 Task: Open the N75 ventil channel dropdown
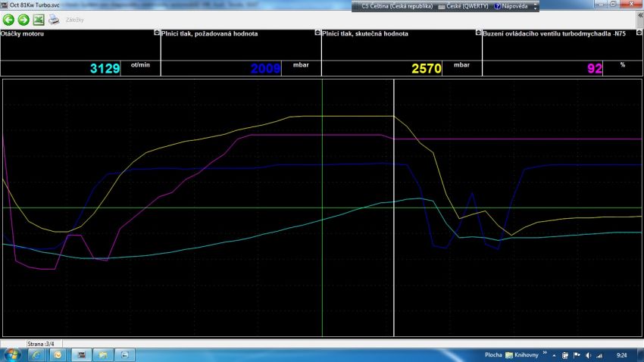[639, 33]
